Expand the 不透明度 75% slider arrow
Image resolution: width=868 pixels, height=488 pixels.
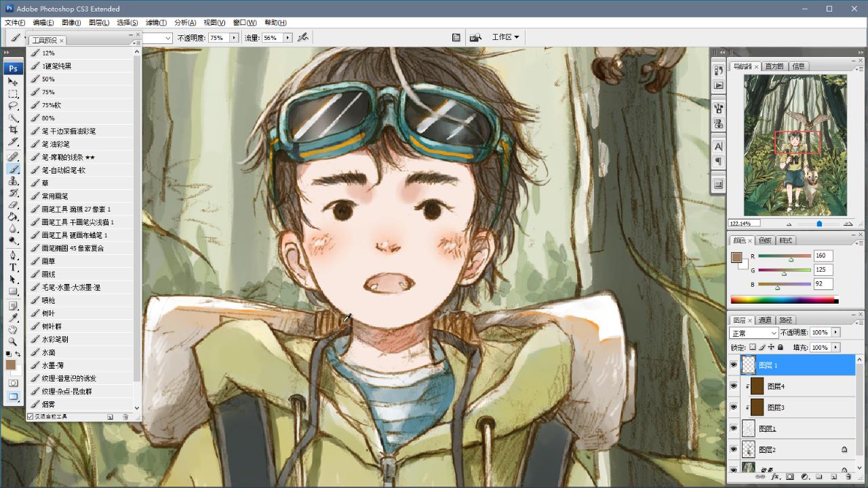click(233, 38)
